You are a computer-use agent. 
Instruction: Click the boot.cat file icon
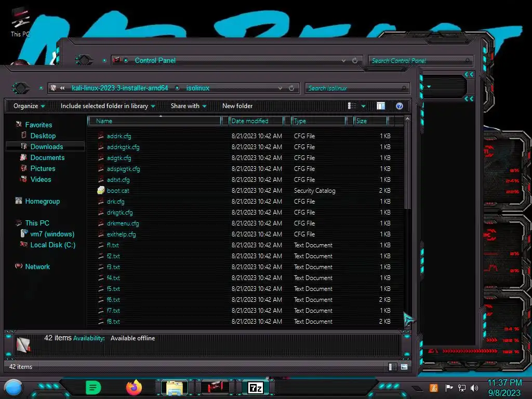coord(101,190)
